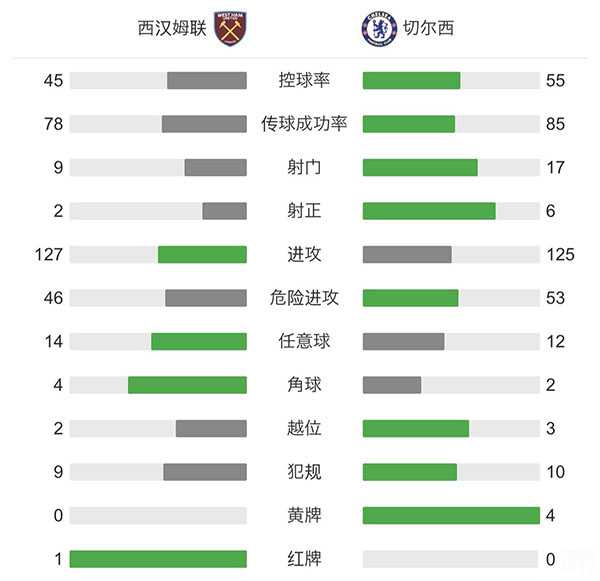This screenshot has height=581, width=600.
Task: Select the 黄牌 stat label
Action: [304, 515]
